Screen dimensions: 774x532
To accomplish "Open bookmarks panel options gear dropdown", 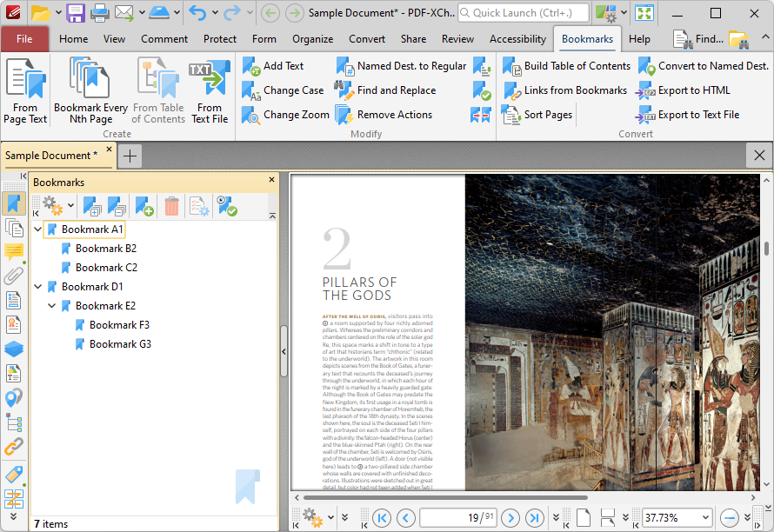I will tap(71, 206).
